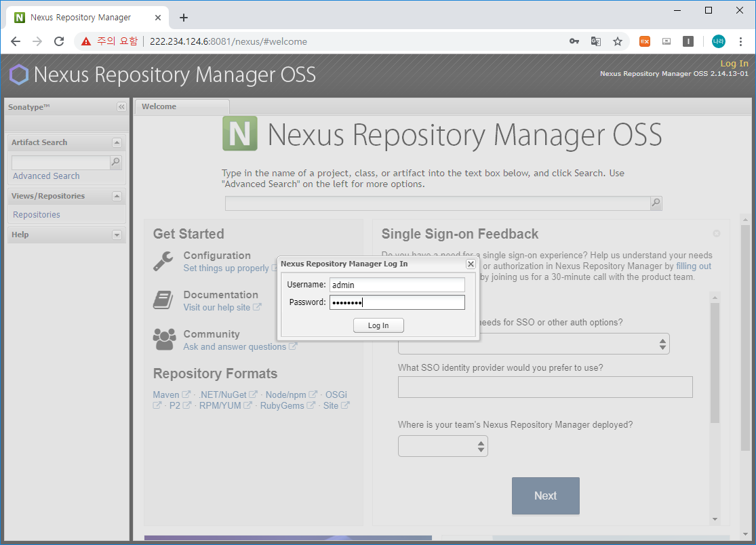Screen dimensions: 756x545
Task: Focus the Password field
Action: (x=397, y=302)
